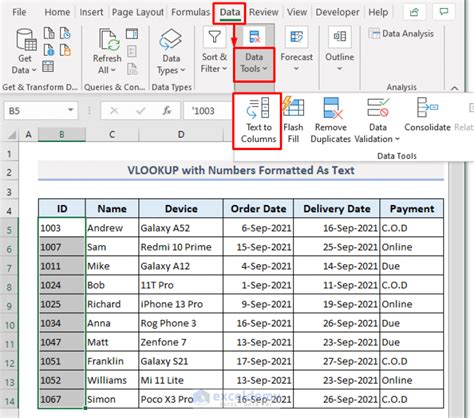Open the Forecast dropdown
Image resolution: width=474 pixels, height=418 pixels.
coord(296,50)
